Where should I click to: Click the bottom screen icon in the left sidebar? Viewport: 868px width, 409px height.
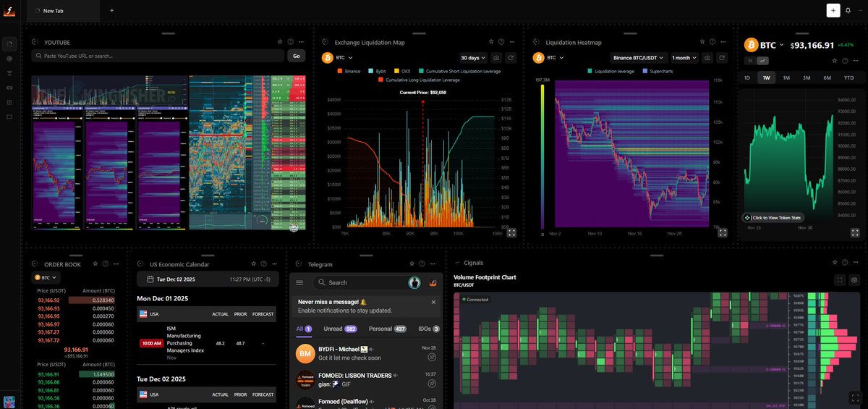(x=9, y=117)
